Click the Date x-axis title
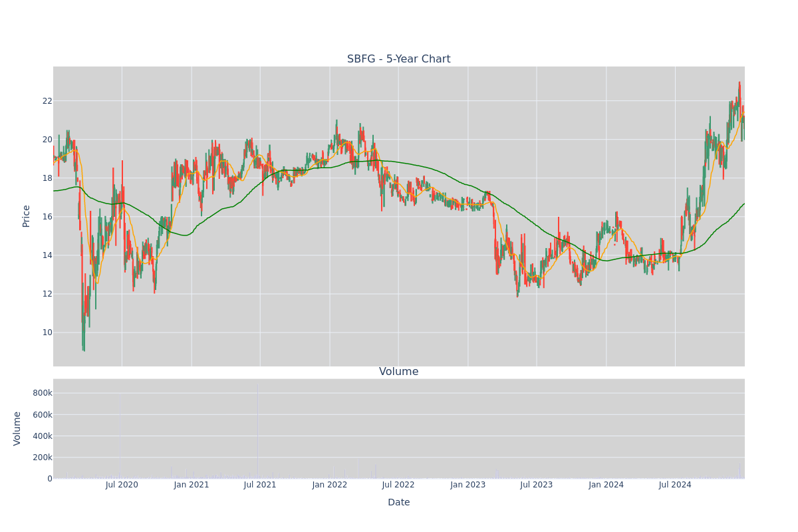798x532 pixels. [398, 503]
